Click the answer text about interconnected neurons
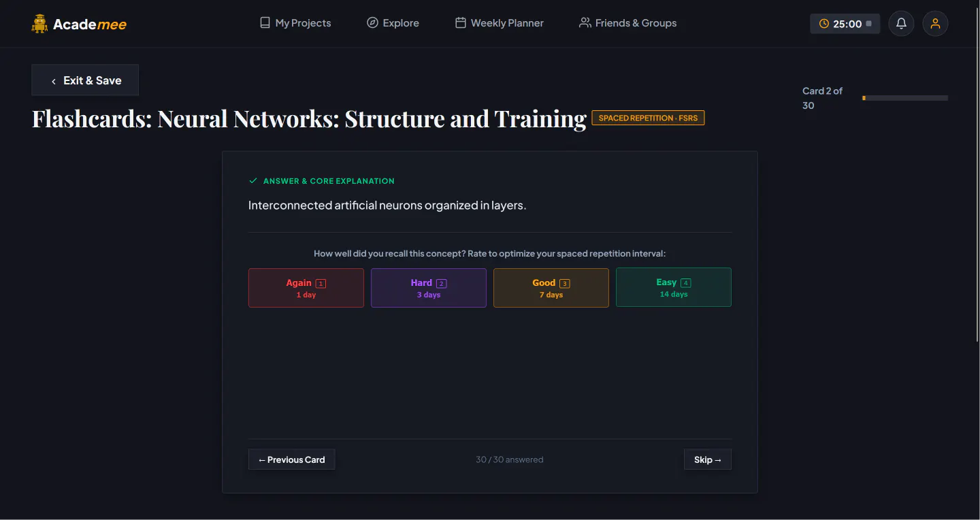Screen dimensions: 980x520 pyautogui.click(x=387, y=206)
